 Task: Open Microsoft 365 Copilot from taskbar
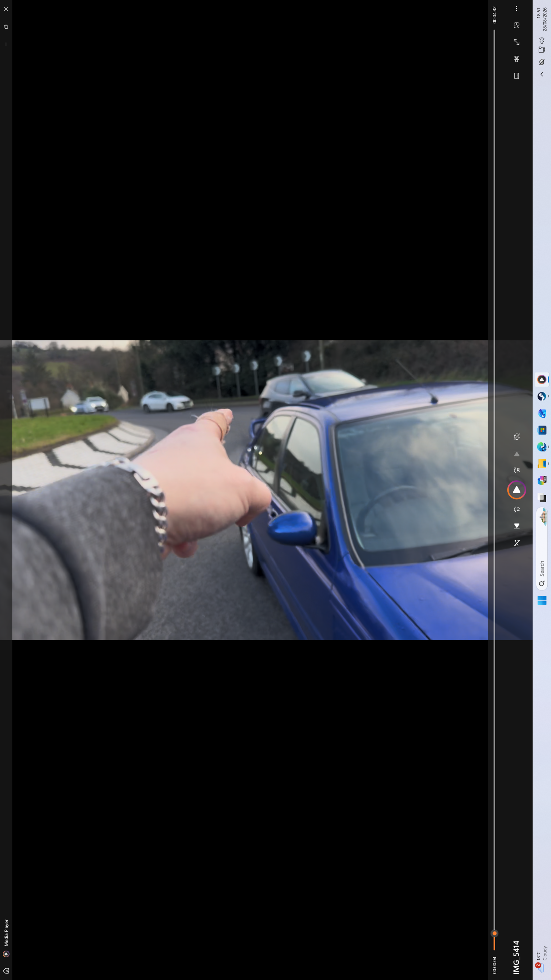[542, 480]
